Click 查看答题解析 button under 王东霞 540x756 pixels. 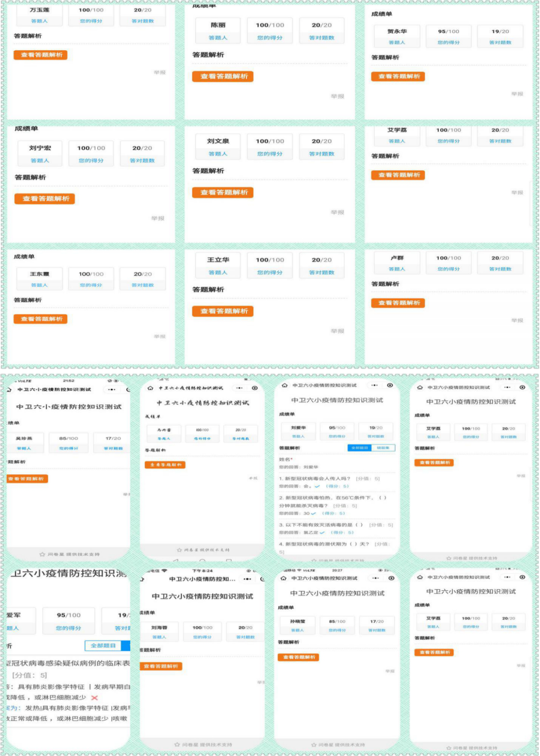[x=41, y=319]
